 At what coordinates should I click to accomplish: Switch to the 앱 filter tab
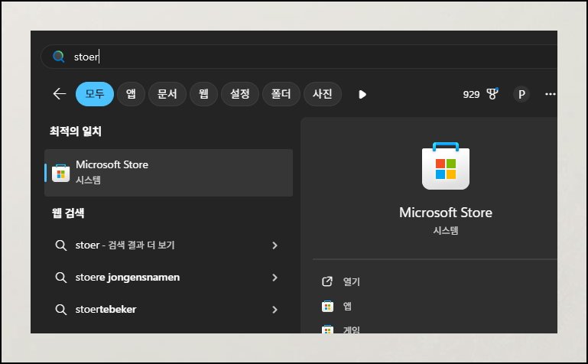[x=131, y=94]
